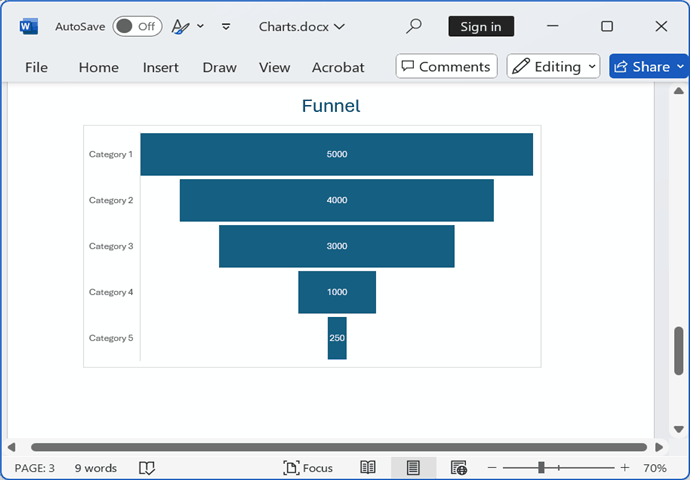Click the pen editor icon in title bar
Screen dimensions: 690x480
point(180,26)
